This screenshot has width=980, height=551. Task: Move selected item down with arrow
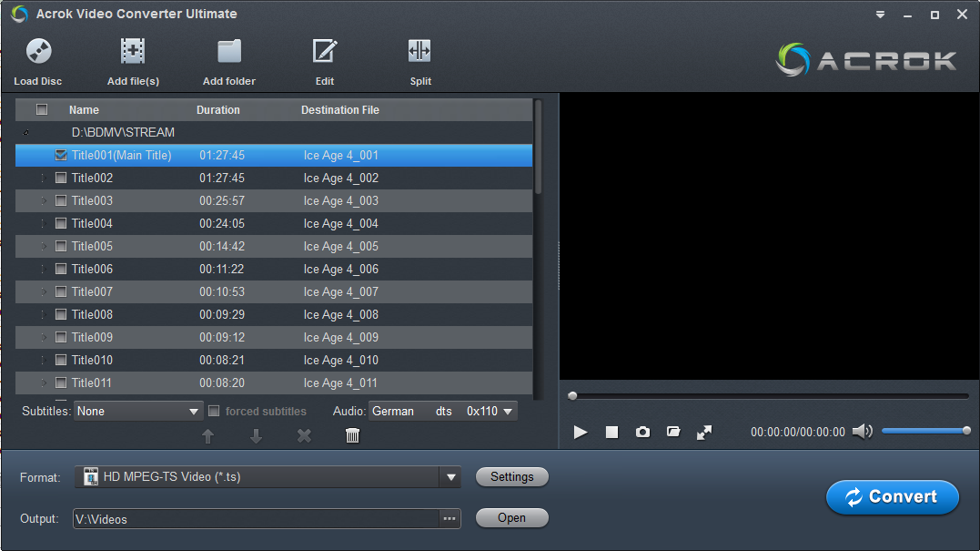257,436
